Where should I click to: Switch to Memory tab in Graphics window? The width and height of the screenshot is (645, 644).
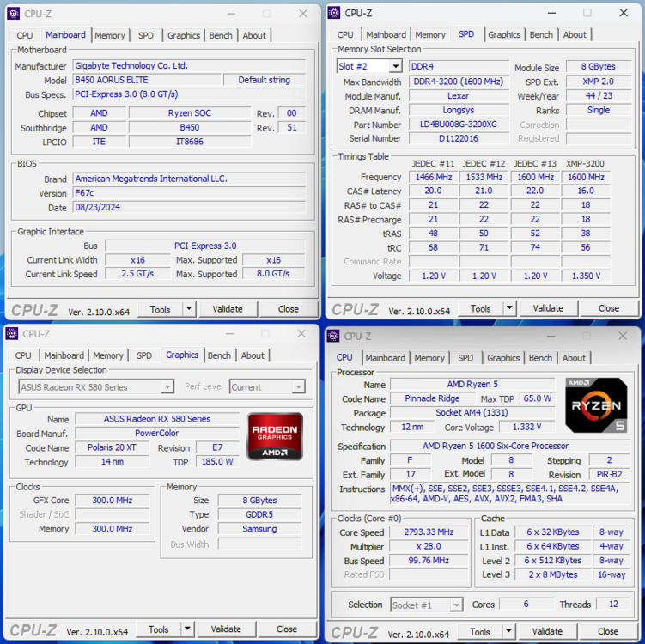pos(108,355)
